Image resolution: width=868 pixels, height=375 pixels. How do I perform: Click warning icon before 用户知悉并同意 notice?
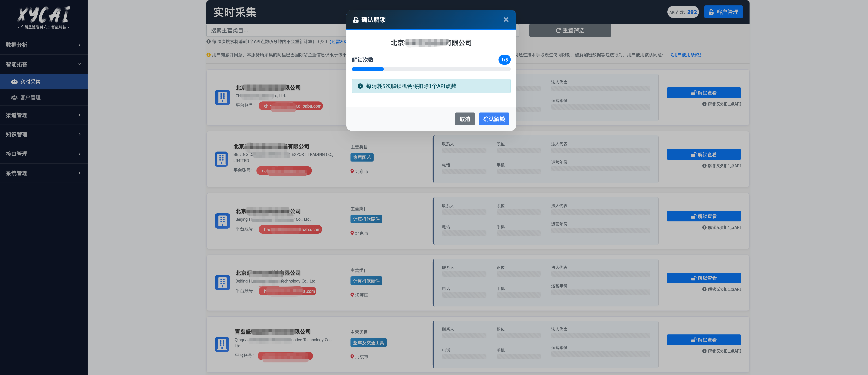tap(209, 55)
